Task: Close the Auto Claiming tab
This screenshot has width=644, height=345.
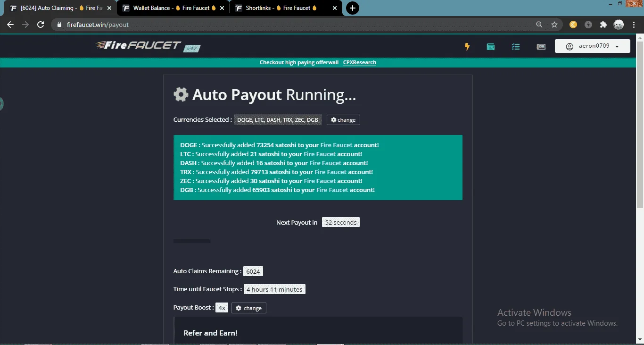Action: click(x=109, y=8)
